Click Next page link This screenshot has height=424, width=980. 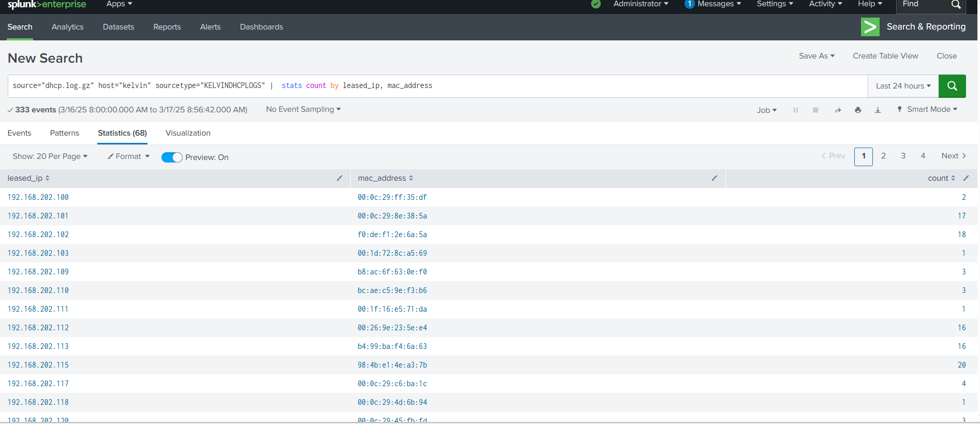click(x=954, y=156)
